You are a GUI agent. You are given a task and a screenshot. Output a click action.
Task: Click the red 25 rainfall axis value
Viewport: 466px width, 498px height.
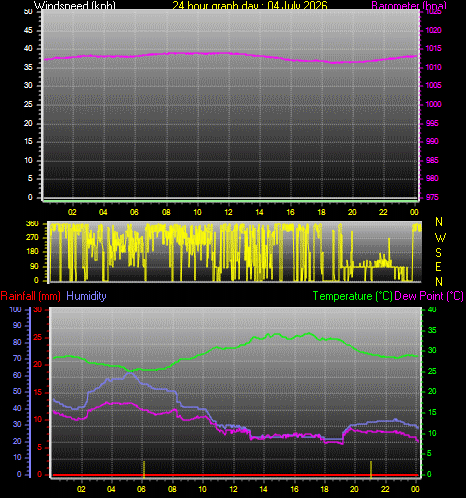(x=38, y=337)
